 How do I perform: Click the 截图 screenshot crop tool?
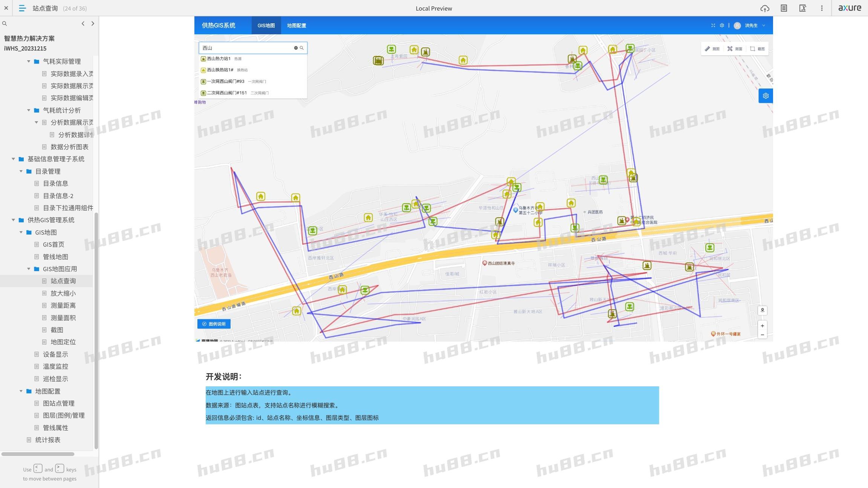(757, 49)
